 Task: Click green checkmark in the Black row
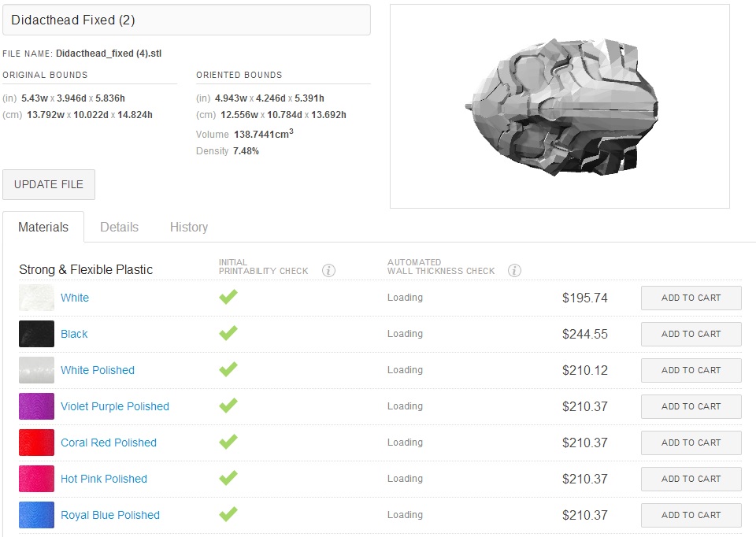click(228, 333)
